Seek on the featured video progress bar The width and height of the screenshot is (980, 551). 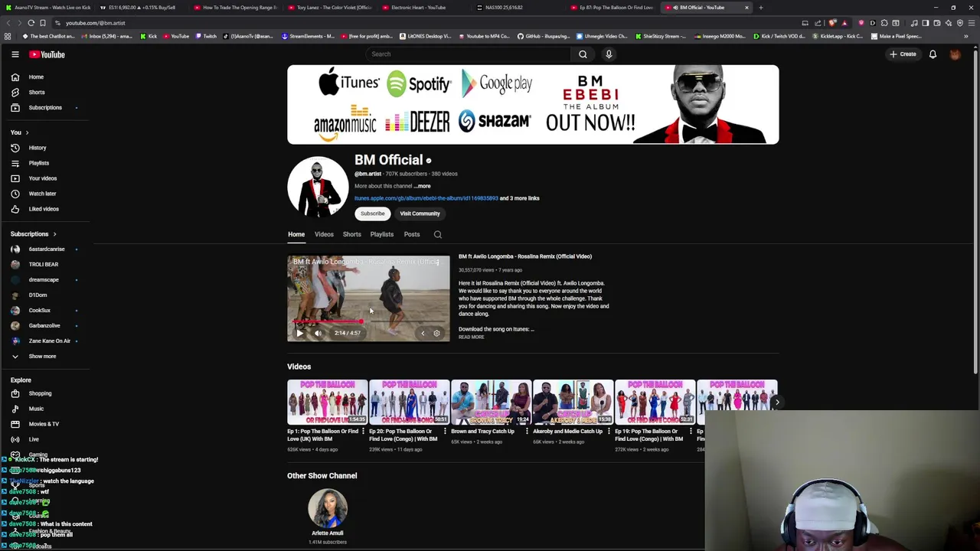point(368,322)
